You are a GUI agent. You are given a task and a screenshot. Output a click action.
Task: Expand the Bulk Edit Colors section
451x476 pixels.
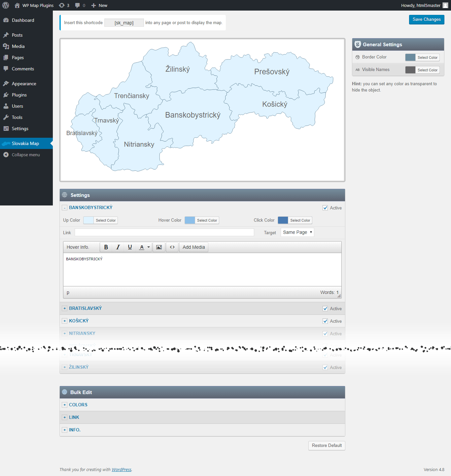point(65,405)
